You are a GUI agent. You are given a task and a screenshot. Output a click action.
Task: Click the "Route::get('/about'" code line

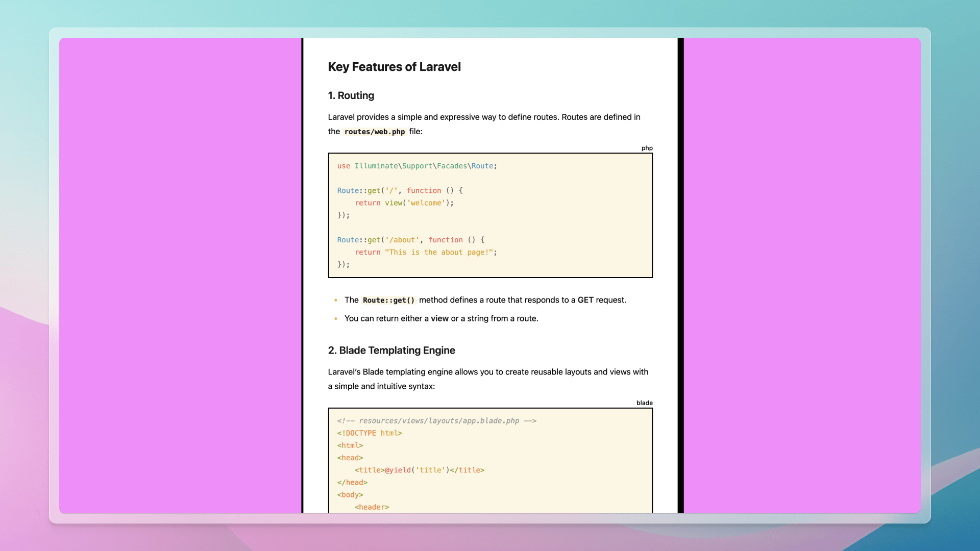411,240
